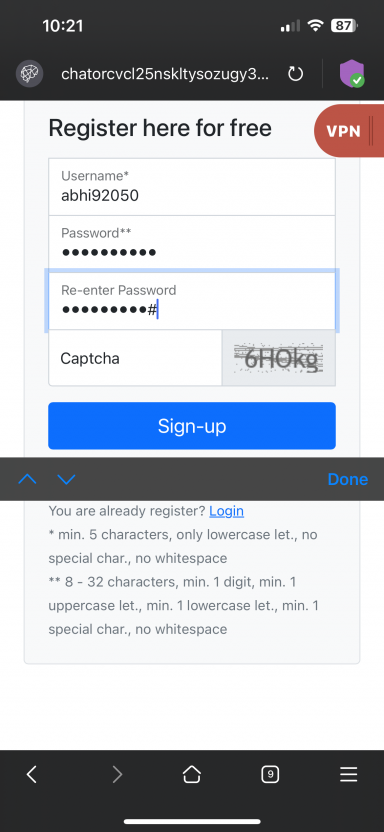Focus the Username field
Viewport: 384px width, 832px height.
tap(192, 187)
